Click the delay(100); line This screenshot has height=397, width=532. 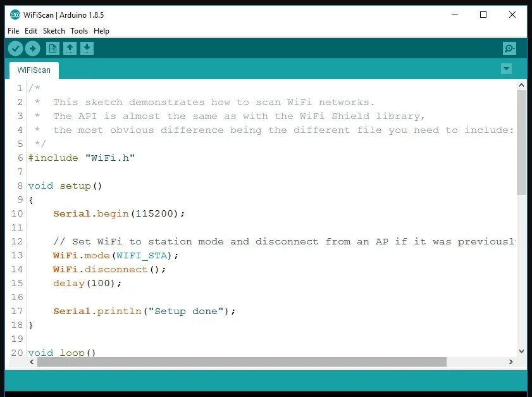87,283
